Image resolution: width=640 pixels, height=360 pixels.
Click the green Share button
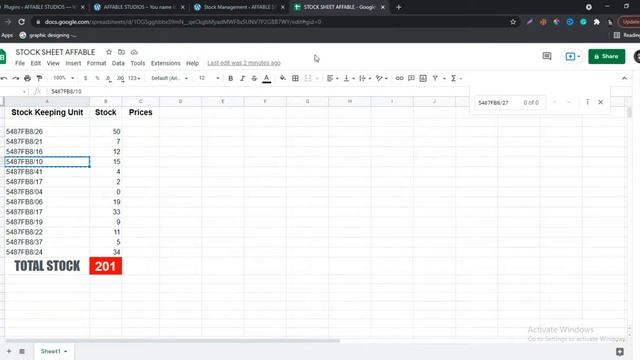point(606,56)
